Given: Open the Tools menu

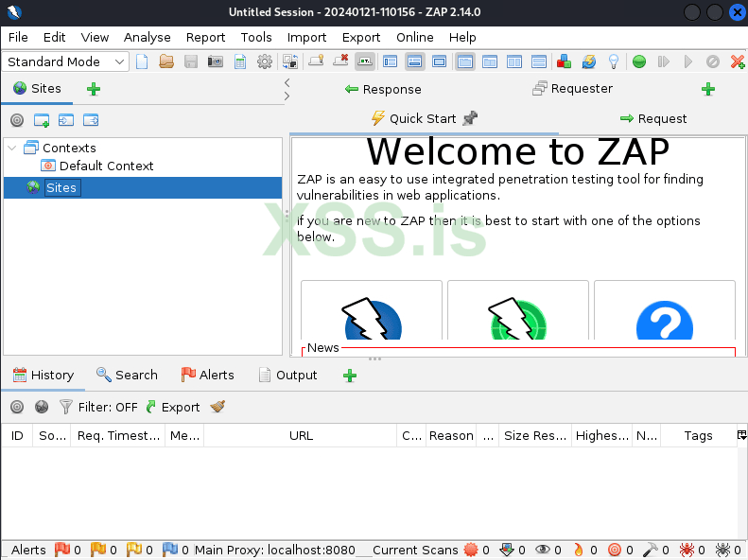Looking at the screenshot, I should click(x=256, y=37).
